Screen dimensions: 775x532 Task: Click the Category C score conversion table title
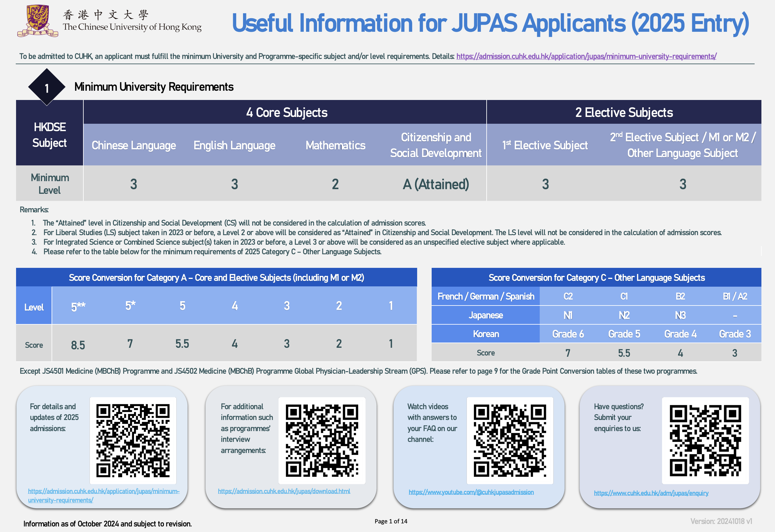596,277
